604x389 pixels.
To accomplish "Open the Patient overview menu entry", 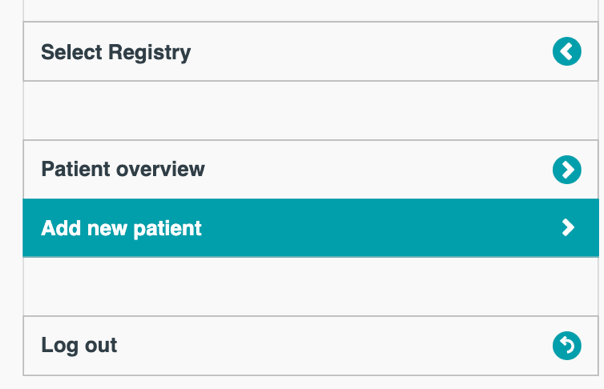I will (x=311, y=169).
